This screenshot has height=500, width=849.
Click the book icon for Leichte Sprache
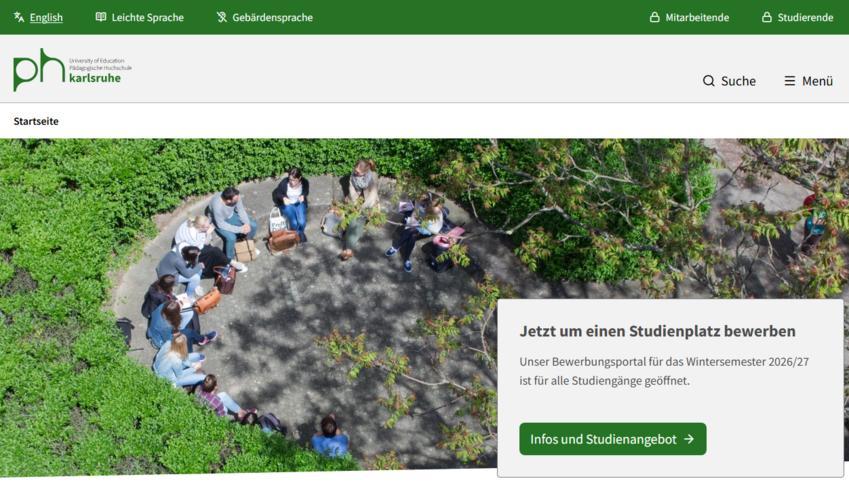click(x=101, y=17)
